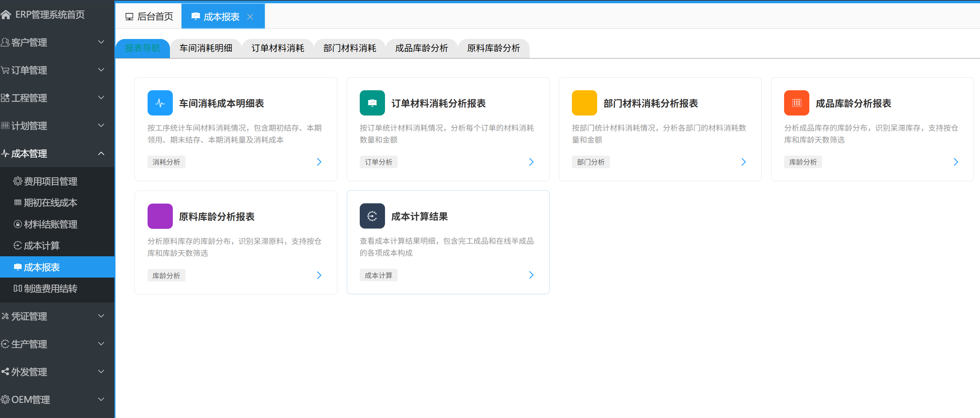Switch to the 成品库龄分析 tab
980x418 pixels.
(421, 48)
